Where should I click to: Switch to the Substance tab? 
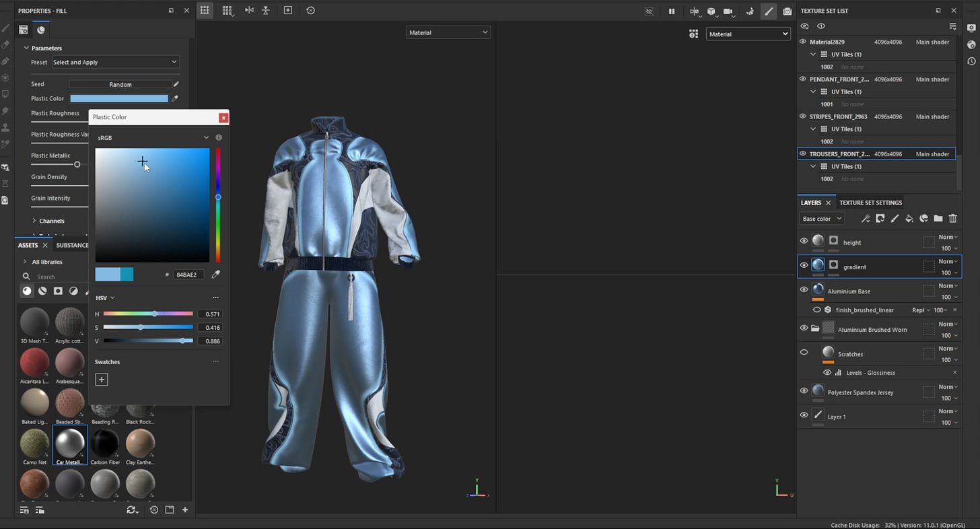point(72,245)
